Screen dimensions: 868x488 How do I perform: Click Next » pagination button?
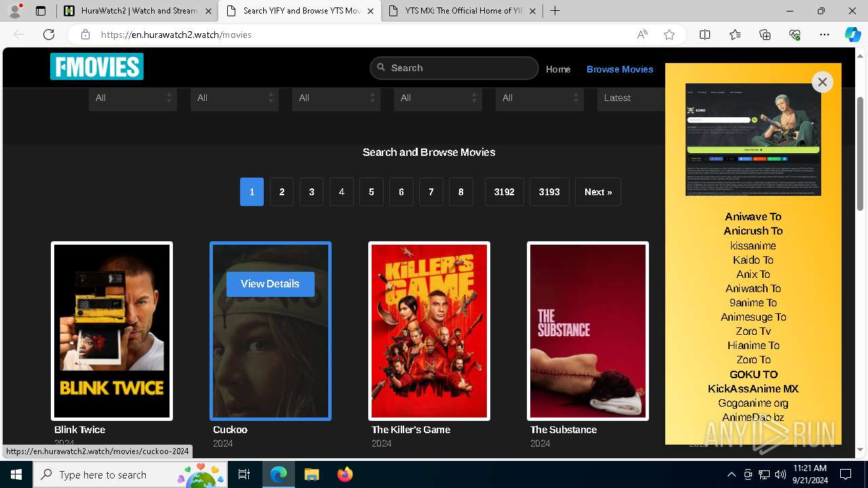[598, 192]
